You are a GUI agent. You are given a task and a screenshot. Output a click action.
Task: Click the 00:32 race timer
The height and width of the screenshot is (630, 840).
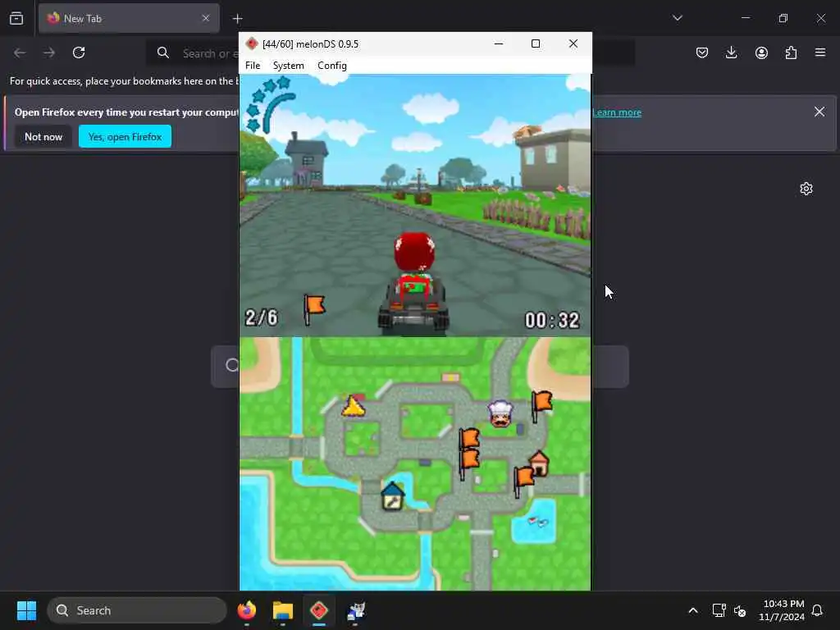552,321
